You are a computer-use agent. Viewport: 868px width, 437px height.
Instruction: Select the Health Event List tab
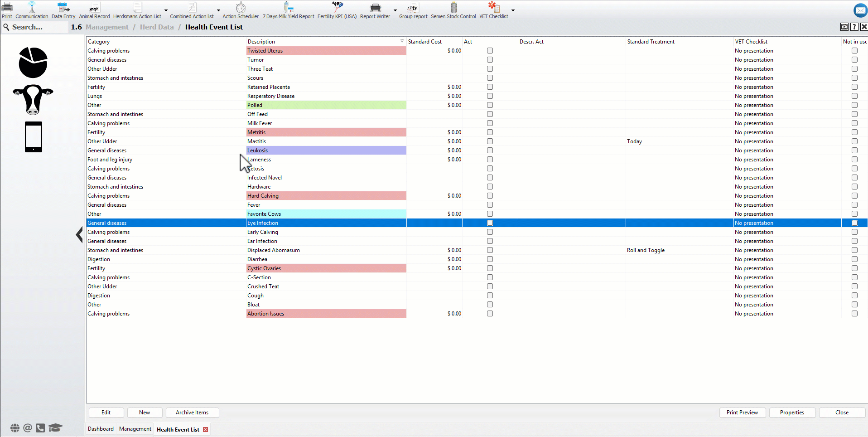(178, 429)
